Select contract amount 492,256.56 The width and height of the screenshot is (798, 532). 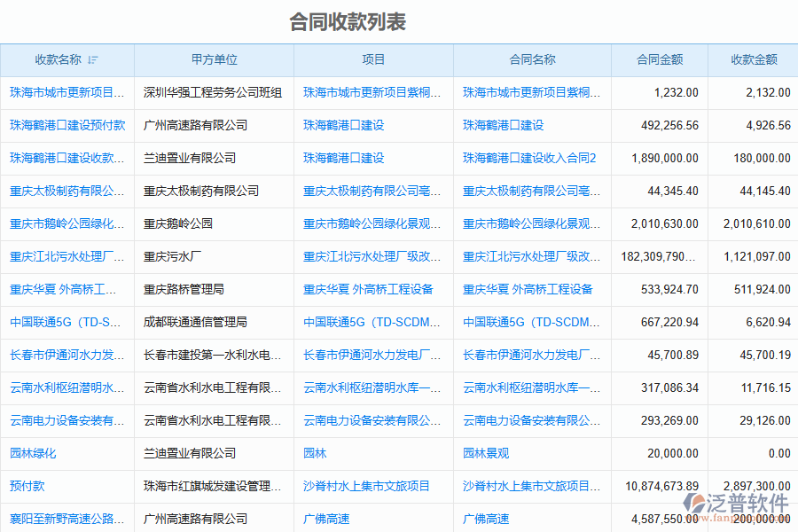[x=669, y=125]
